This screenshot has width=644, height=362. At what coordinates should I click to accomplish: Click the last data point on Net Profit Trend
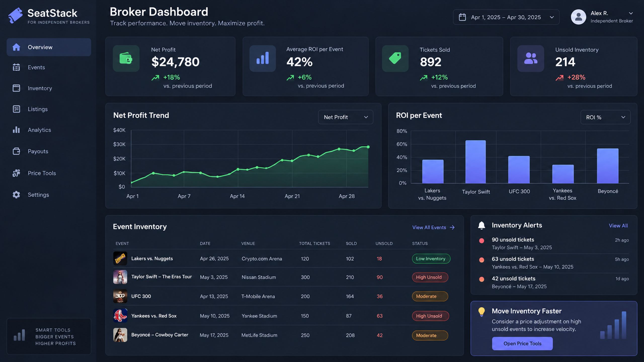click(368, 147)
